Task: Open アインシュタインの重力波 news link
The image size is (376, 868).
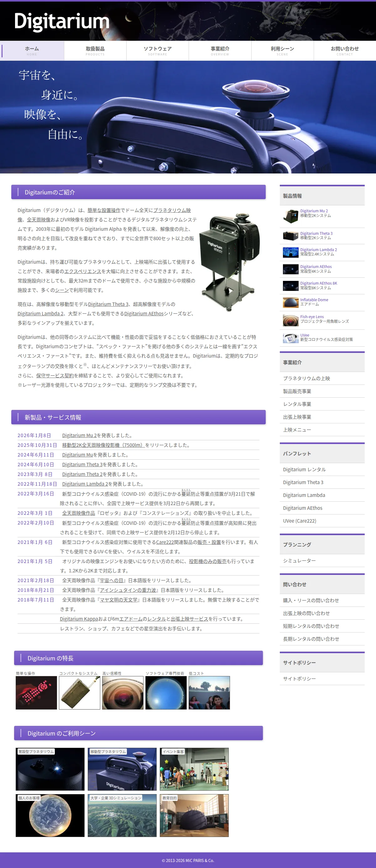Action: coord(128,590)
